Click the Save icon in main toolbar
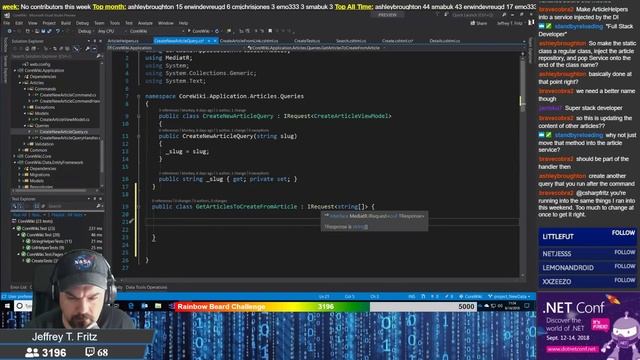The width and height of the screenshot is (640, 360). tap(43, 31)
